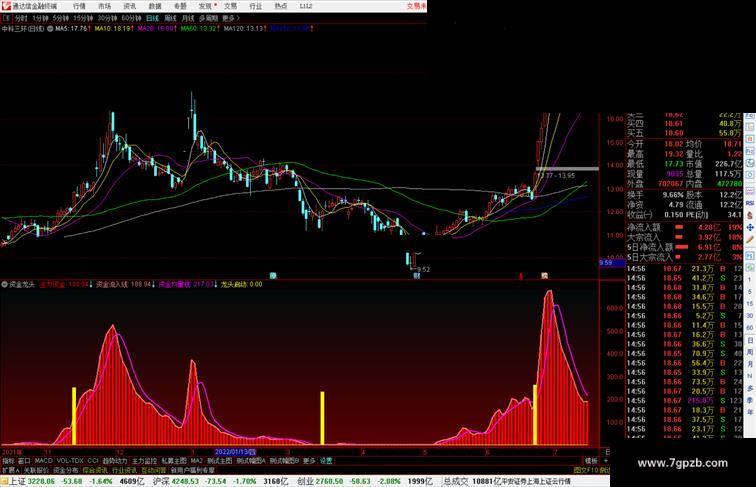Click the TDX app logo icon
The image size is (756, 487).
tap(6, 6)
